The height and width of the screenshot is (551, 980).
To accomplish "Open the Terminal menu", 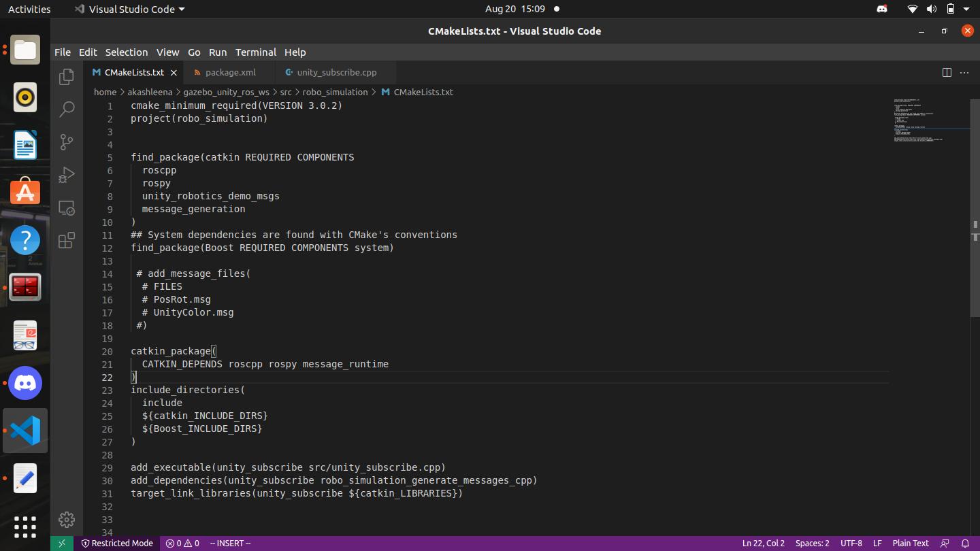I will coord(256,52).
